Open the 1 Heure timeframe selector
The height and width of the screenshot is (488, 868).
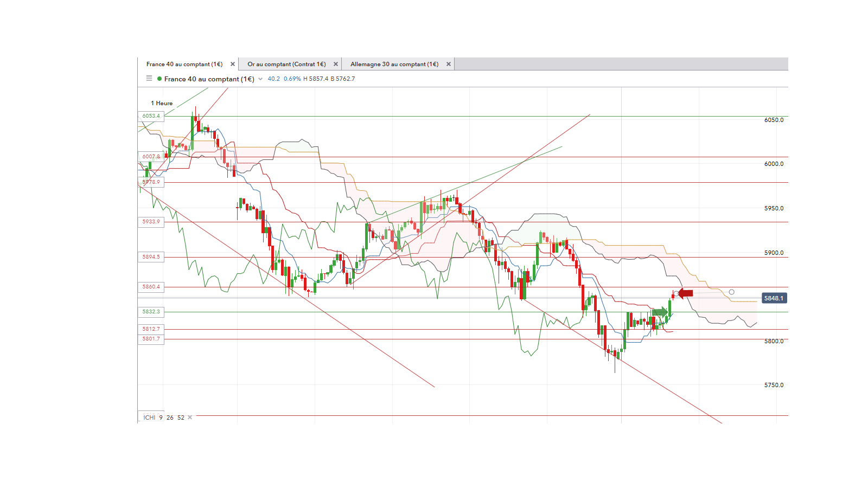coord(162,103)
